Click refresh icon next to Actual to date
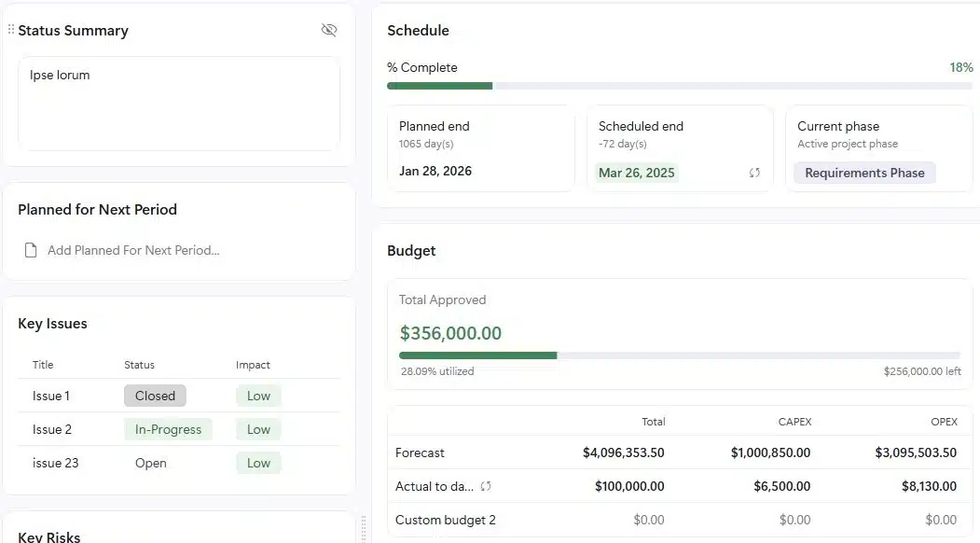 click(x=486, y=486)
